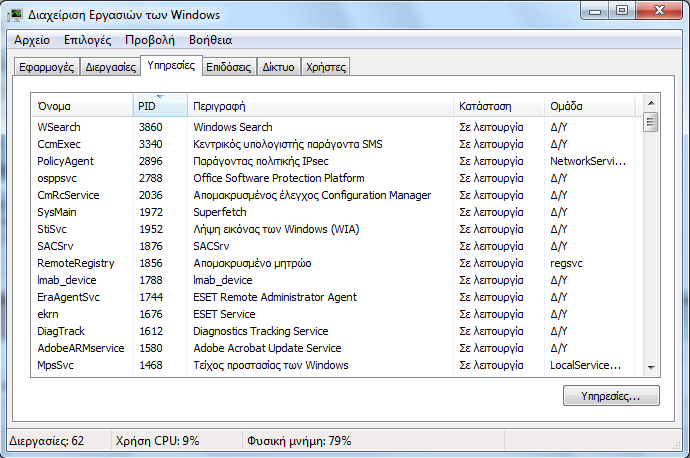
Task: Open the Επιλογές menu
Action: (89, 40)
